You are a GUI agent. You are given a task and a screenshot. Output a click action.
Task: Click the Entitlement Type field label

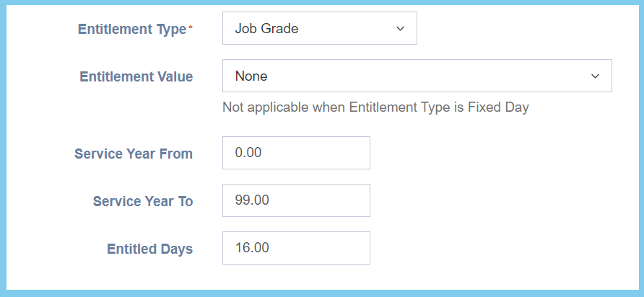[x=131, y=29]
